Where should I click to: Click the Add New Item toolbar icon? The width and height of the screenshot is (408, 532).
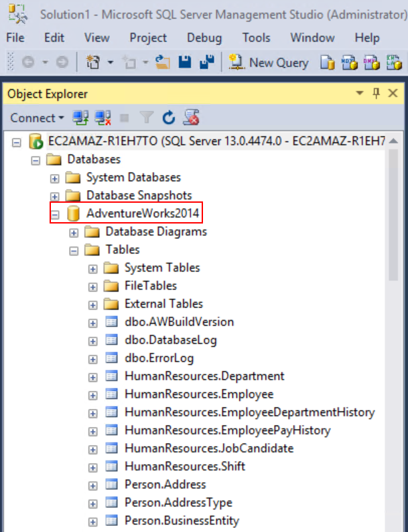[x=129, y=62]
